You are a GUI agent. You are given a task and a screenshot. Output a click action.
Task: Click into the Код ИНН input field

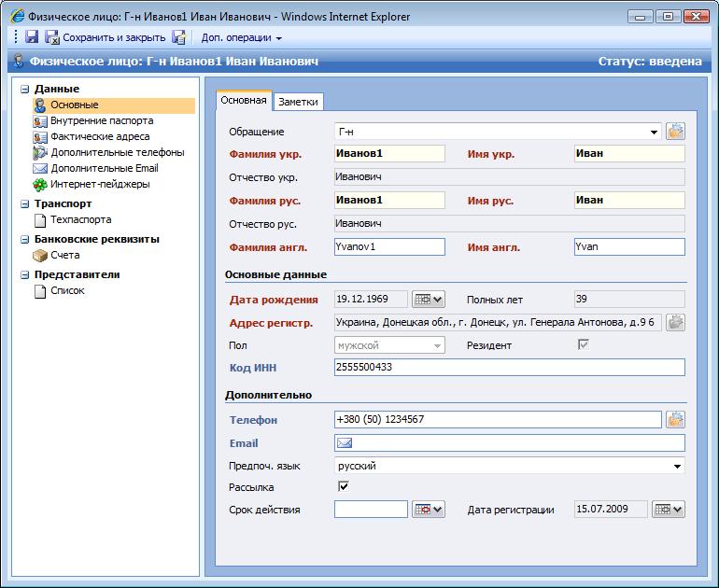click(x=509, y=368)
